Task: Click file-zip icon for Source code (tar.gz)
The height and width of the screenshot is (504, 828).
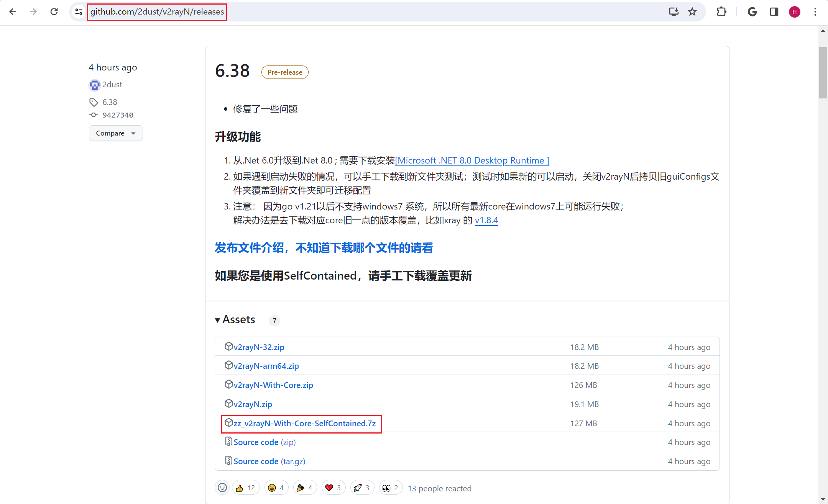Action: point(228,461)
